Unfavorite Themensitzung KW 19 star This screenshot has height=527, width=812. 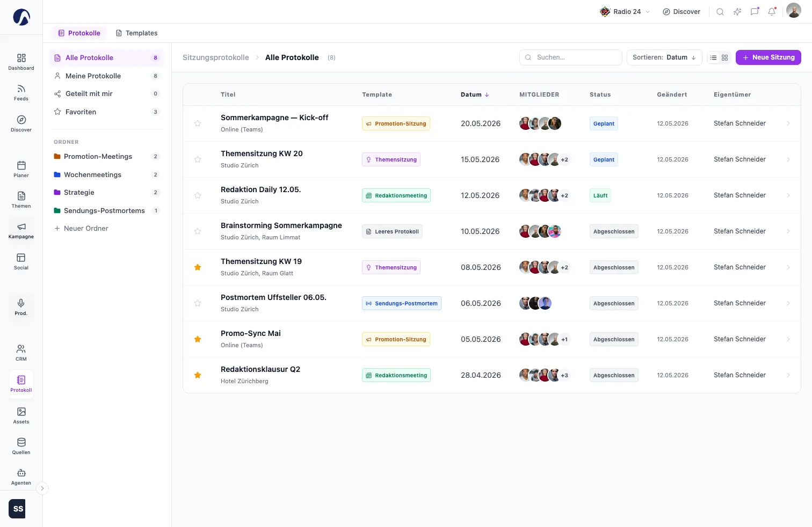click(198, 267)
